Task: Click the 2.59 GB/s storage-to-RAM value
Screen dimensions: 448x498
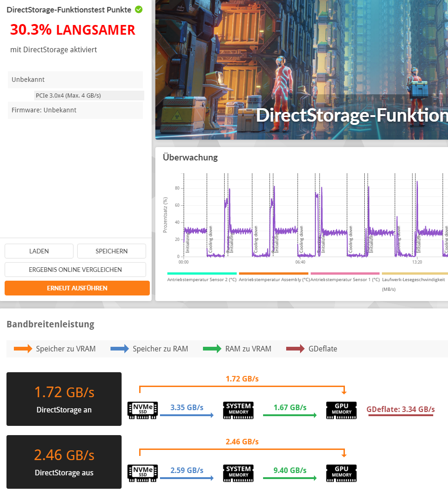Action: point(187,470)
